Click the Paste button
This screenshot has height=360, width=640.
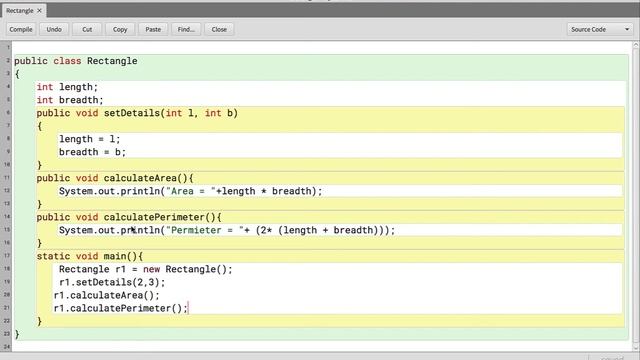pos(153,29)
